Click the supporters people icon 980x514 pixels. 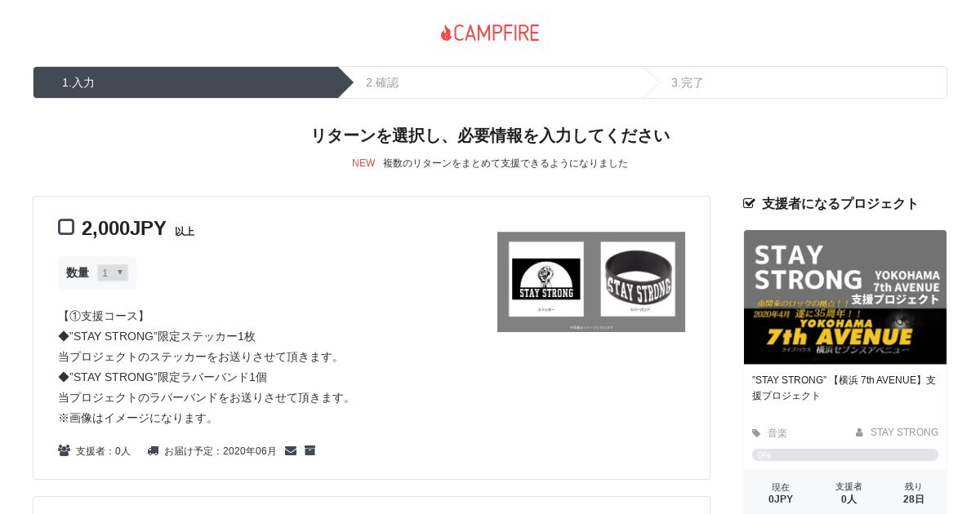pyautogui.click(x=64, y=450)
